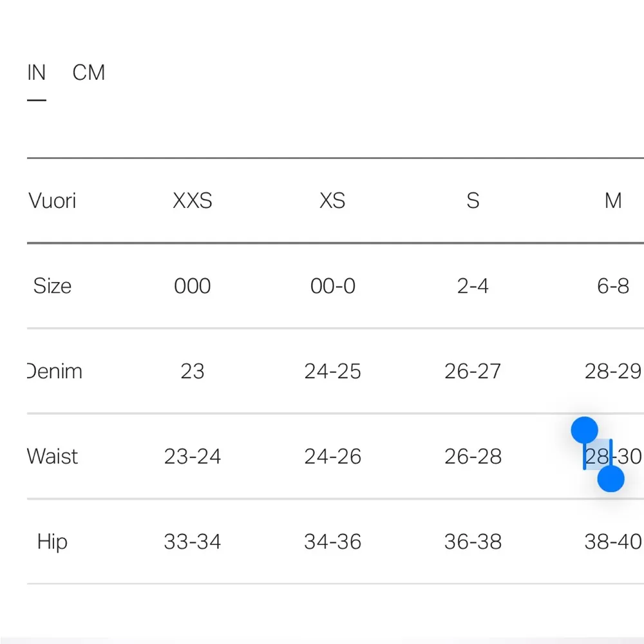This screenshot has height=644, width=644.
Task: Tap the Size row label
Action: (x=52, y=286)
